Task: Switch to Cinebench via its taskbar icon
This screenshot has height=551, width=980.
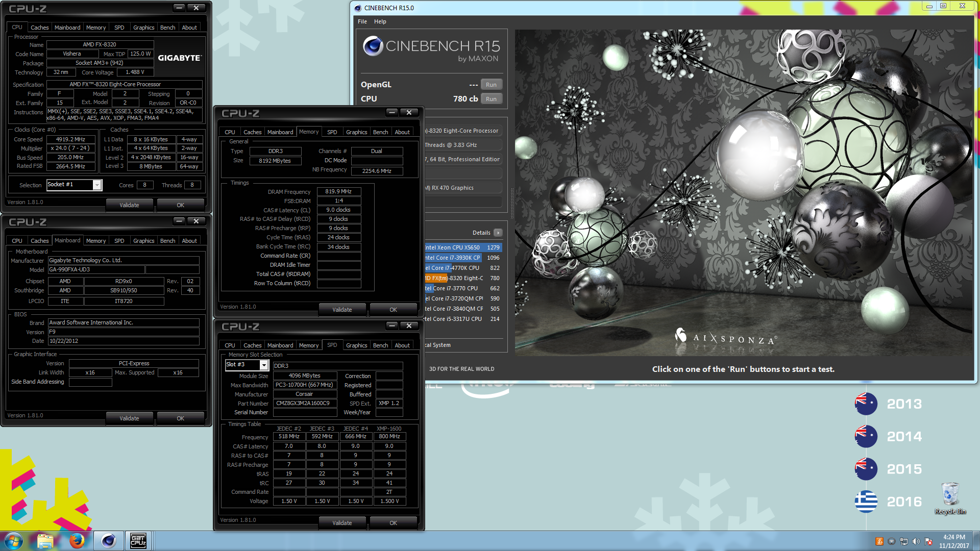Action: 108,541
